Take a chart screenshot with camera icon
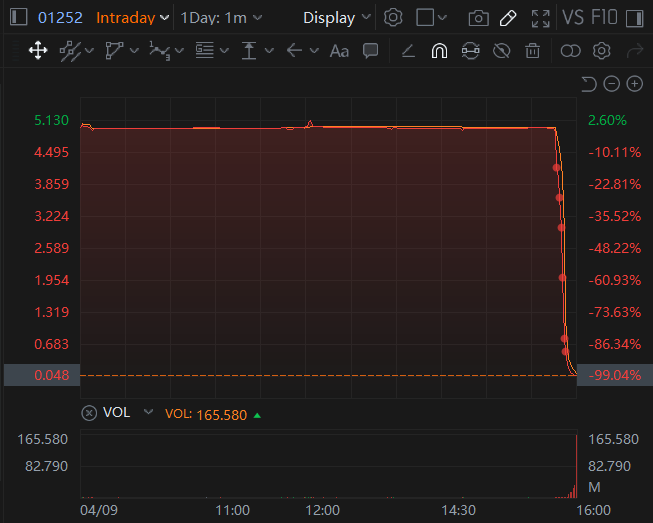653x523 pixels. click(x=479, y=18)
